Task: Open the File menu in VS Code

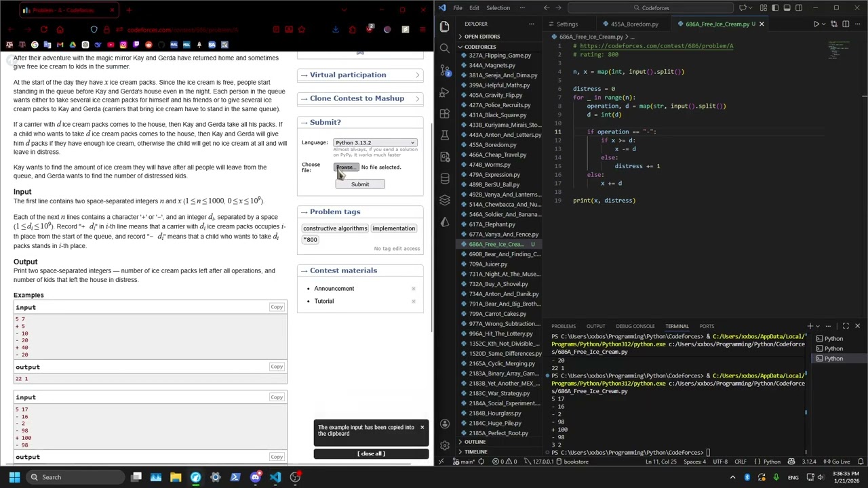Action: (458, 8)
